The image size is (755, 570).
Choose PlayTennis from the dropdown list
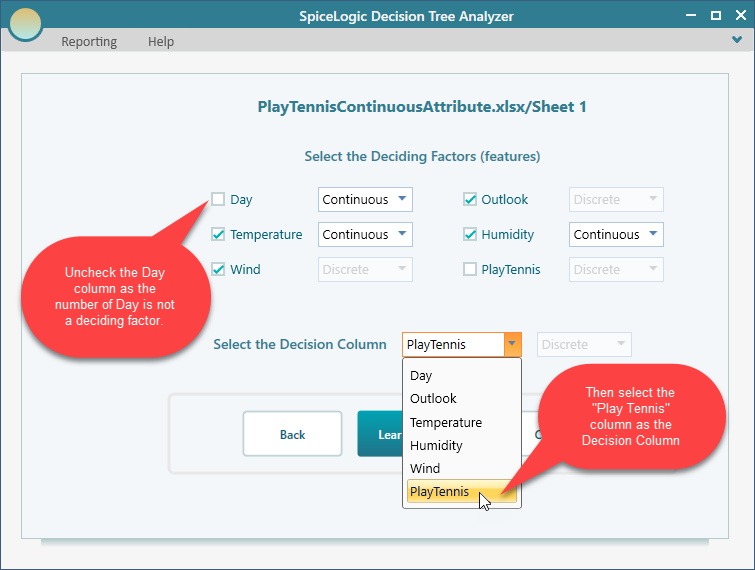click(440, 491)
